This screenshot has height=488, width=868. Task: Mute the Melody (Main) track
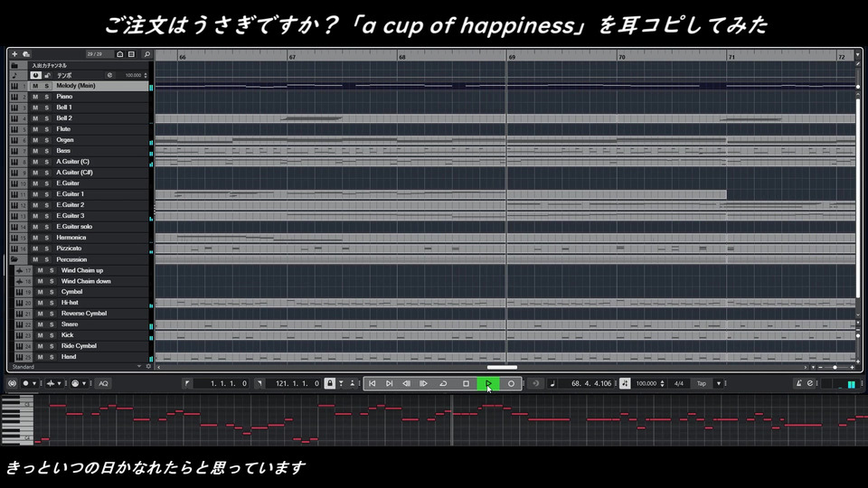35,86
